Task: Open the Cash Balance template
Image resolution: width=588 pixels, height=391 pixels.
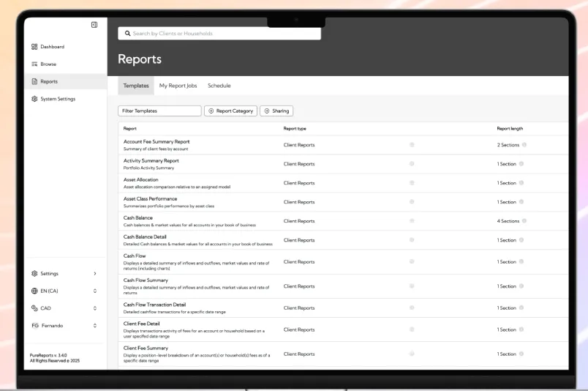Action: coord(138,218)
